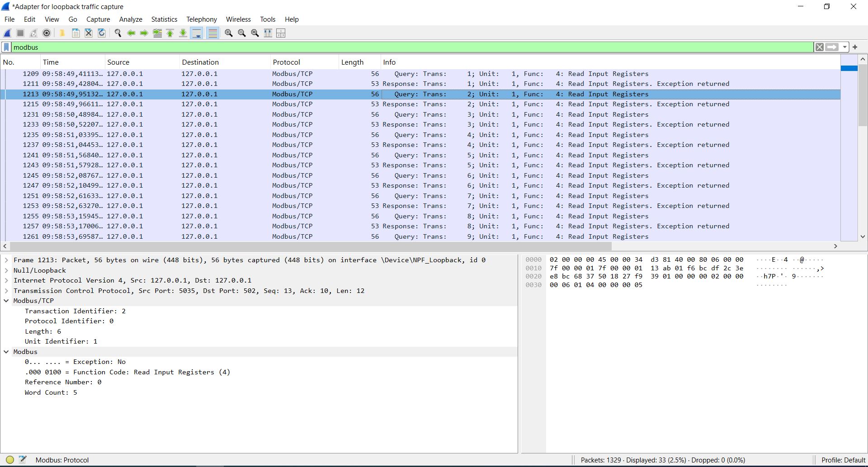Add a display filter button plus
The width and height of the screenshot is (868, 467).
tap(855, 47)
